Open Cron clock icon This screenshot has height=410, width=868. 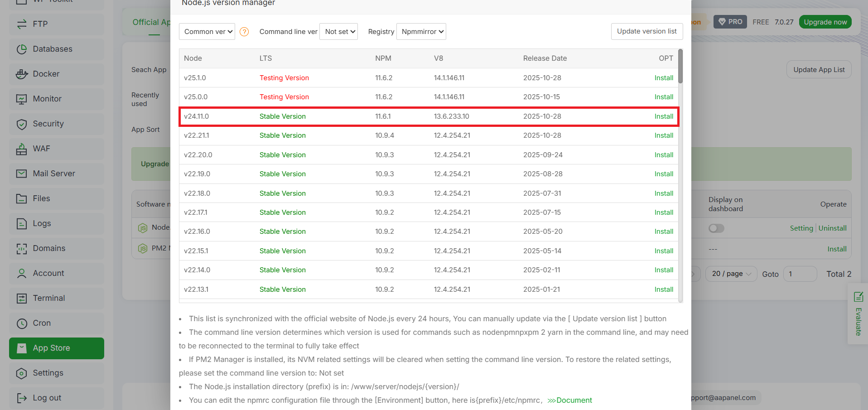click(x=21, y=323)
